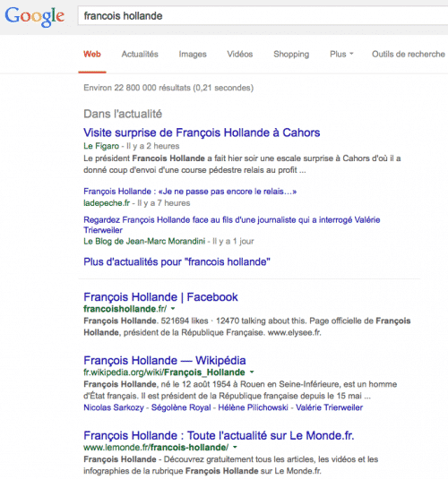Click the fr.wikipedia.org/wiki/François_Hollande URL text
The width and height of the screenshot is (448, 479).
coord(164,372)
